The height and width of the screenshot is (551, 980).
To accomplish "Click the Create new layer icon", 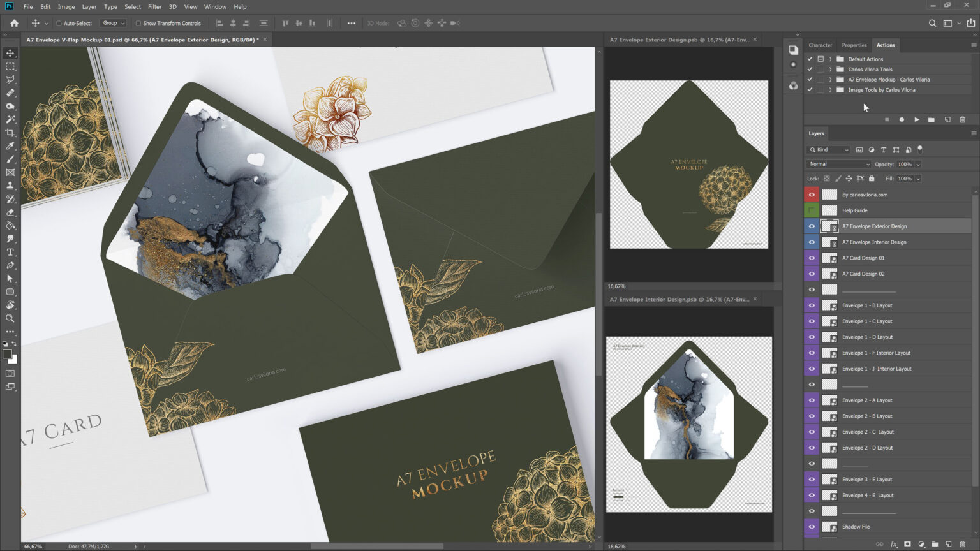I will (x=947, y=545).
